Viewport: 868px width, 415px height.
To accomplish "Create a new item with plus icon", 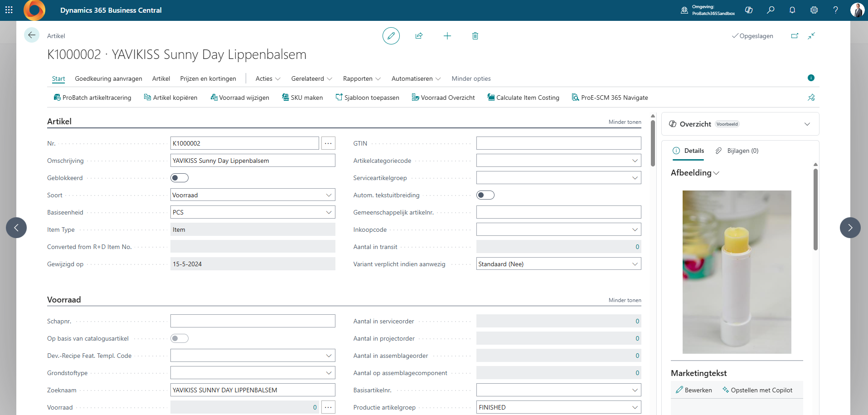I will [x=447, y=36].
